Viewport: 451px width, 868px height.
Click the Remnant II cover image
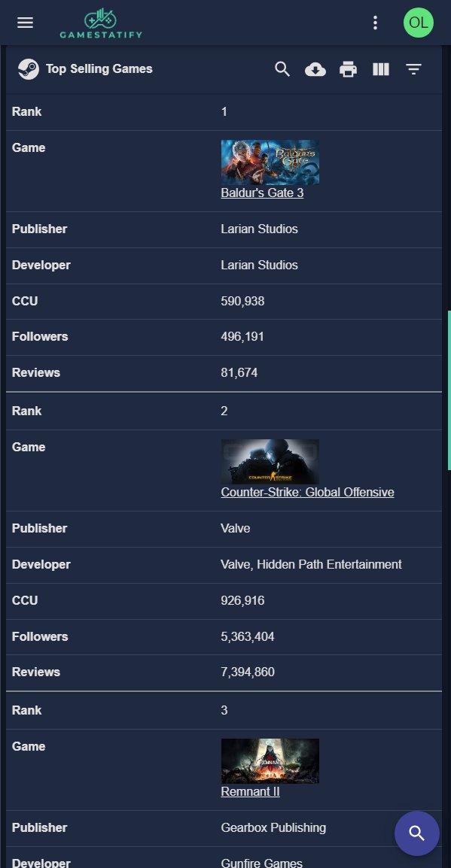tap(270, 761)
